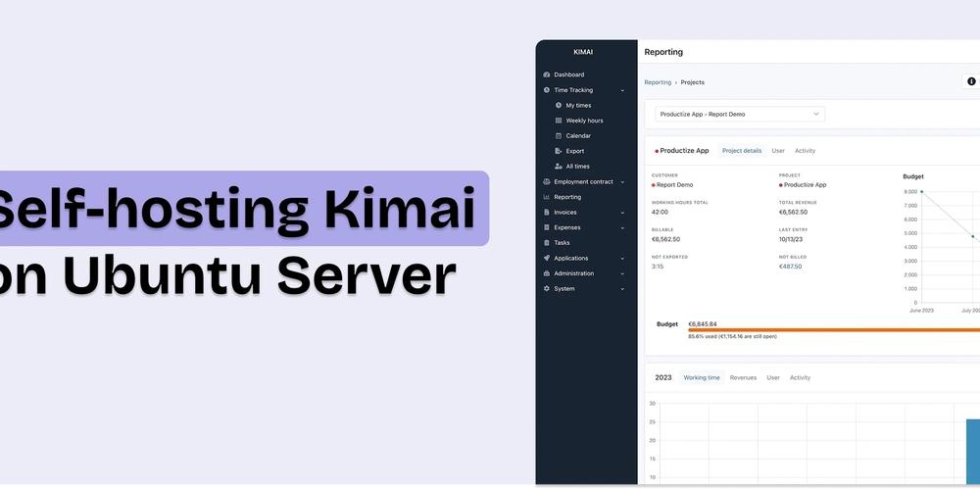Select the Expenses icon
This screenshot has width=980, height=489.
tap(547, 227)
